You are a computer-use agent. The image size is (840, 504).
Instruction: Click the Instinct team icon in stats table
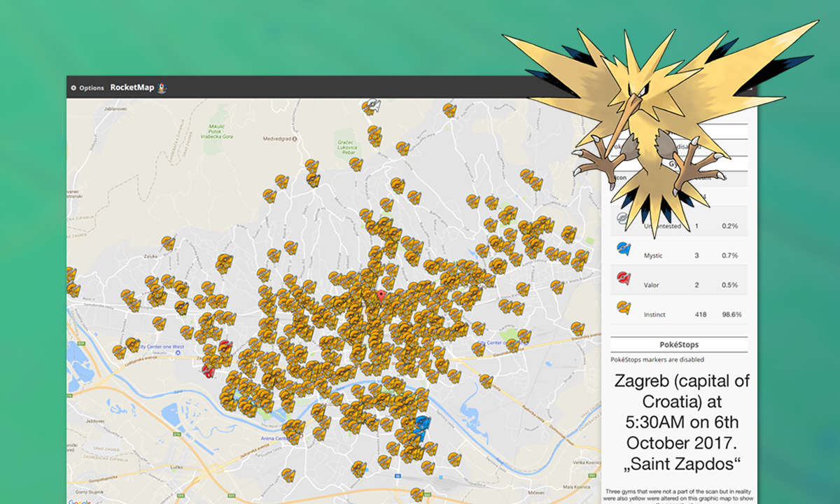click(623, 309)
